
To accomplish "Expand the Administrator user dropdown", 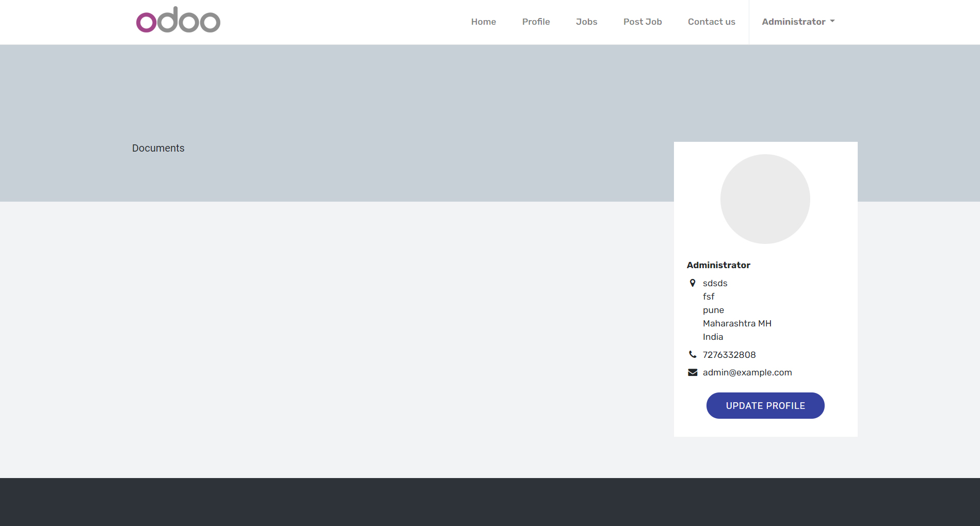I will (x=798, y=22).
